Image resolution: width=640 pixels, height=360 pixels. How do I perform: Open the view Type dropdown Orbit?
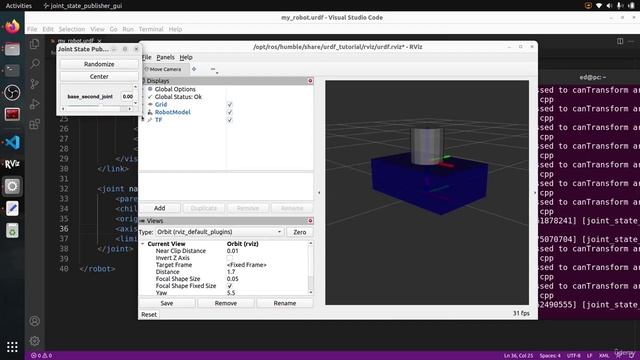[219, 232]
